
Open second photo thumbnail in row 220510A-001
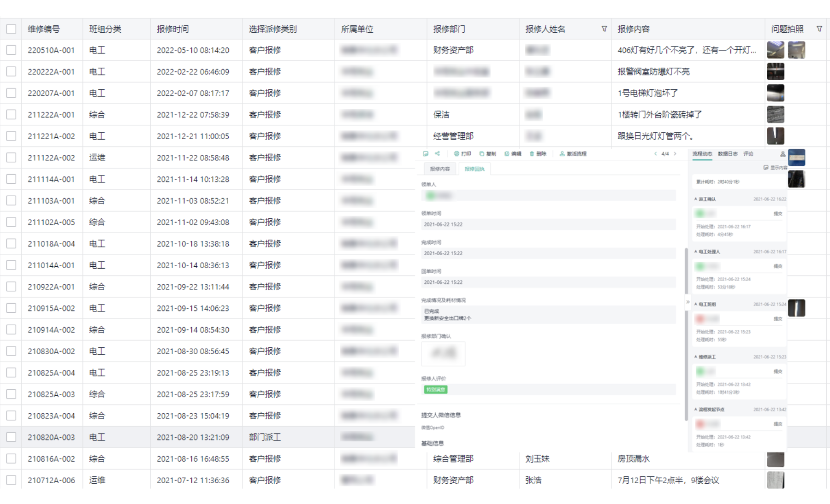pos(796,50)
